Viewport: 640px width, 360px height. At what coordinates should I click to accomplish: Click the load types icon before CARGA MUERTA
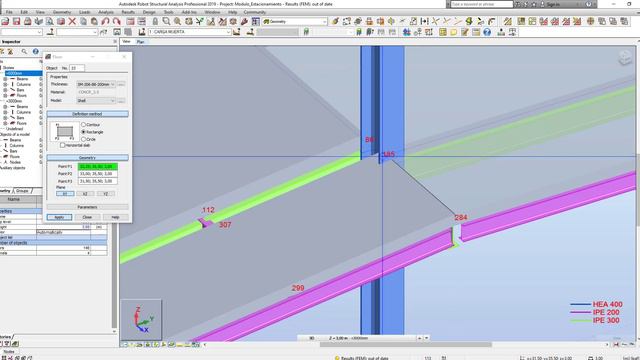tap(141, 32)
